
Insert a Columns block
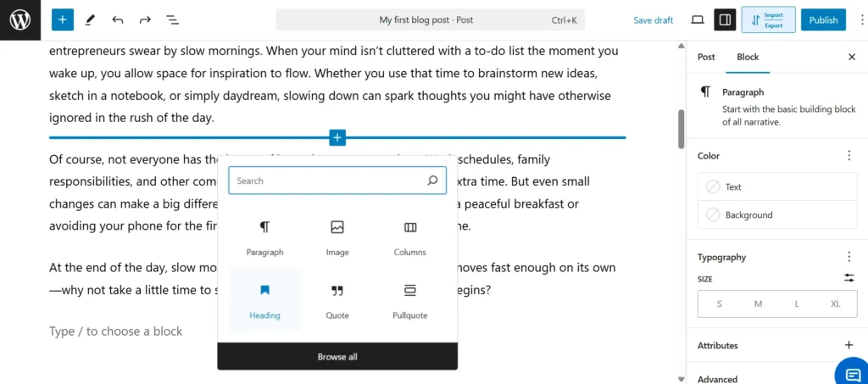[410, 237]
